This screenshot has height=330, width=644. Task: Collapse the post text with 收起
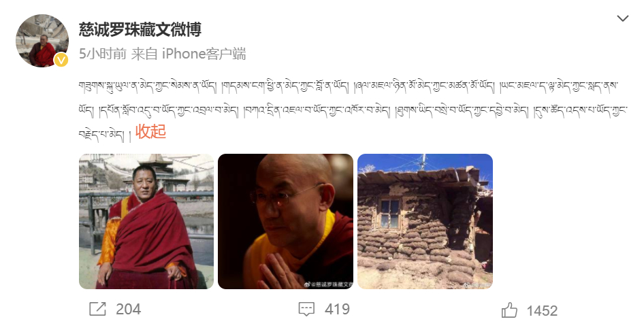click(x=150, y=131)
